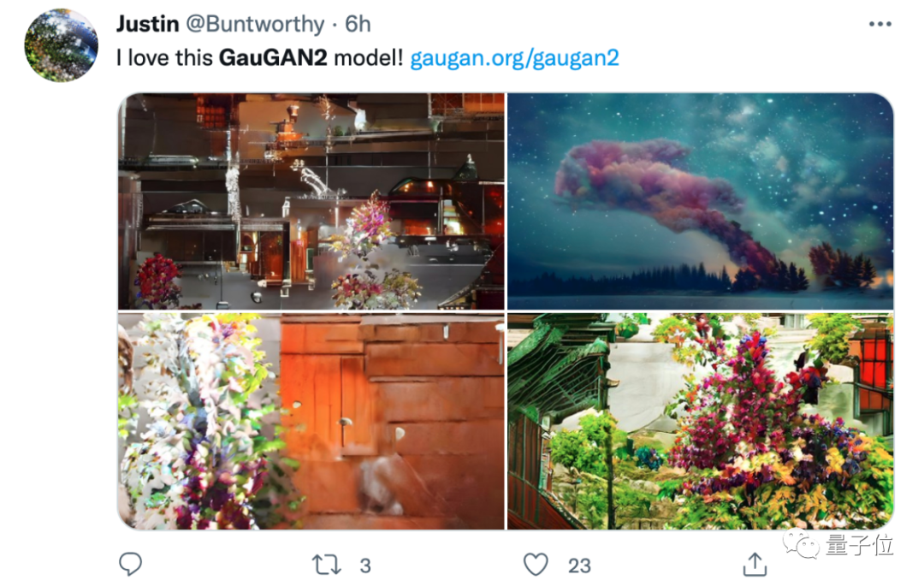Viewport: 924px width, 586px height.
Task: Click the reply speech bubble icon
Action: pos(130,564)
